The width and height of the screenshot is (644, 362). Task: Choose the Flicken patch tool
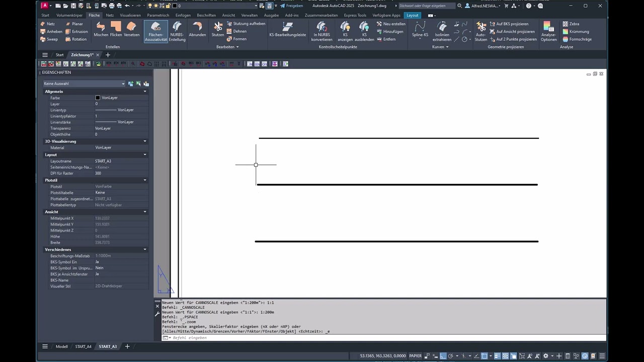coord(116,29)
